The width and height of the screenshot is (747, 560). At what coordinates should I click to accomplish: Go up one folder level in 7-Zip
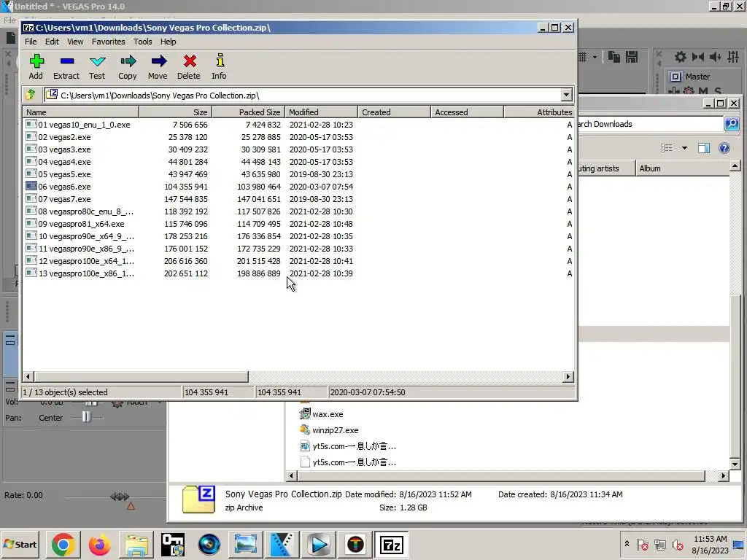tap(31, 95)
